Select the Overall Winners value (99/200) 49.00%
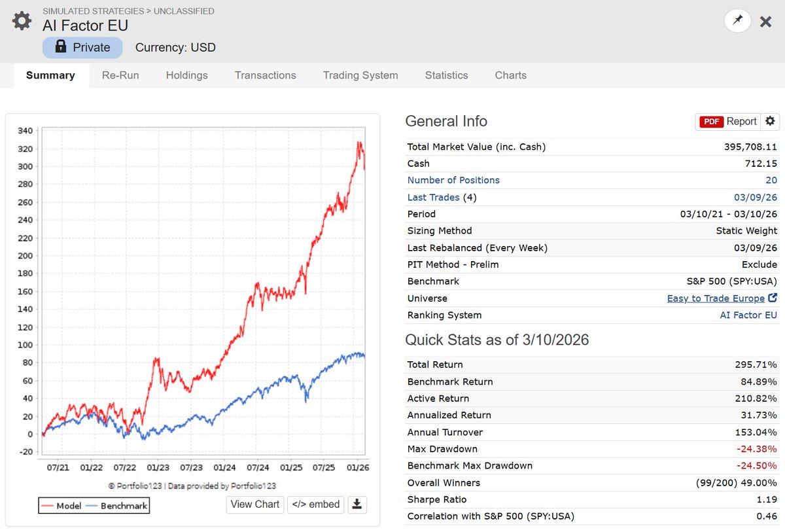Image resolution: width=785 pixels, height=532 pixels. pos(737,482)
